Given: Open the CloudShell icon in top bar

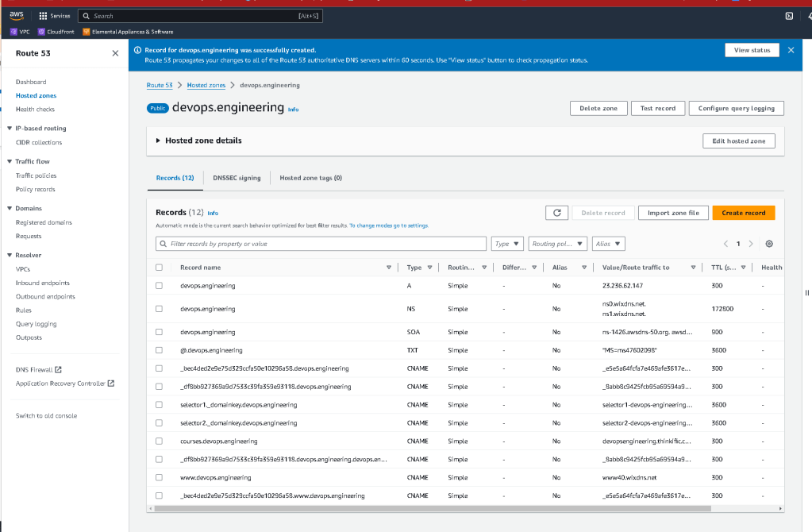Looking at the screenshot, I should (x=789, y=16).
